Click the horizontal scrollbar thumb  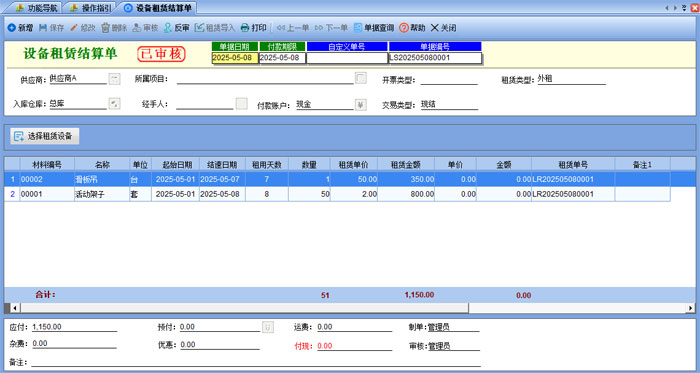(x=244, y=308)
